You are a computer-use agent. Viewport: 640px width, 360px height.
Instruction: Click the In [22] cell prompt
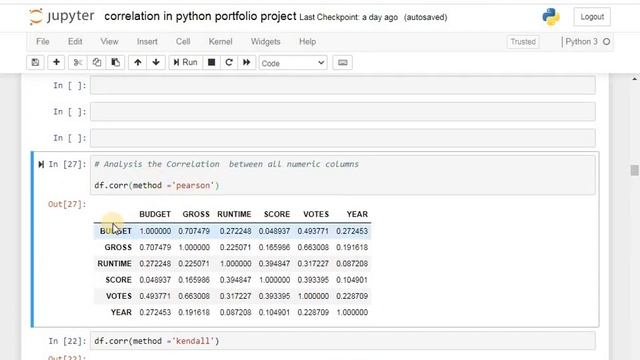point(67,341)
